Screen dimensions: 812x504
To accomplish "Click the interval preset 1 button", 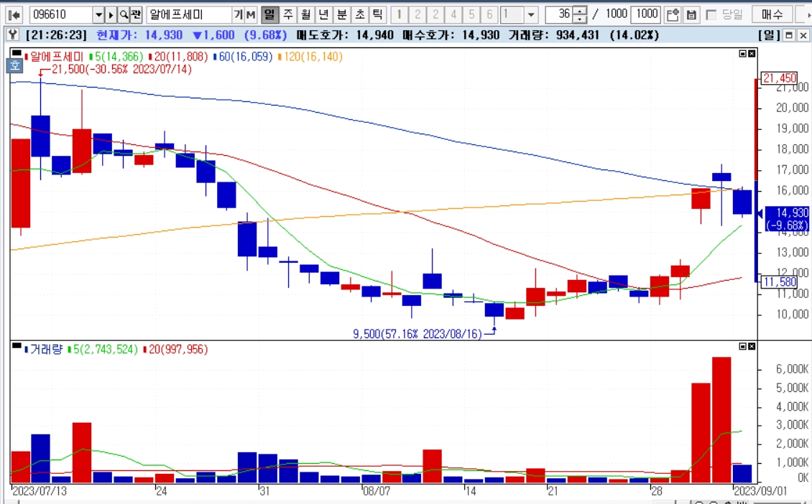I will click(399, 14).
